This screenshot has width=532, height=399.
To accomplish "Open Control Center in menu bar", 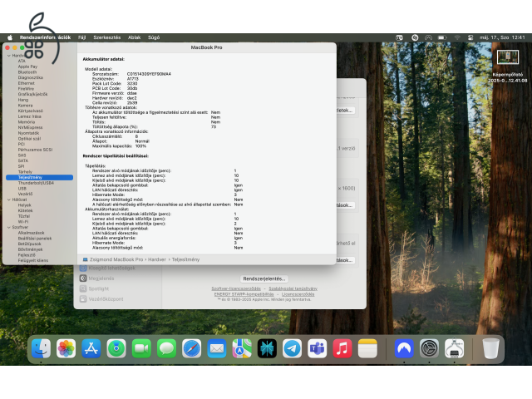I will point(470,37).
